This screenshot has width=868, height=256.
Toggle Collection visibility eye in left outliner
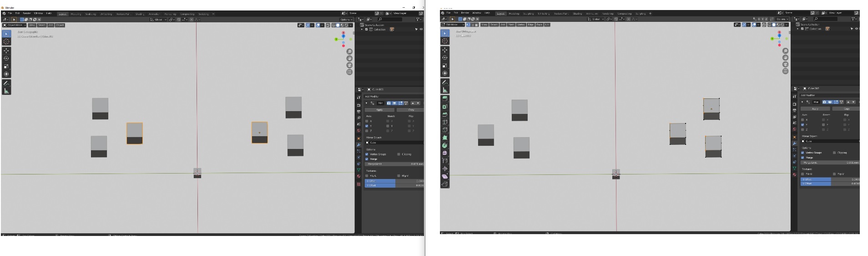pos(421,29)
